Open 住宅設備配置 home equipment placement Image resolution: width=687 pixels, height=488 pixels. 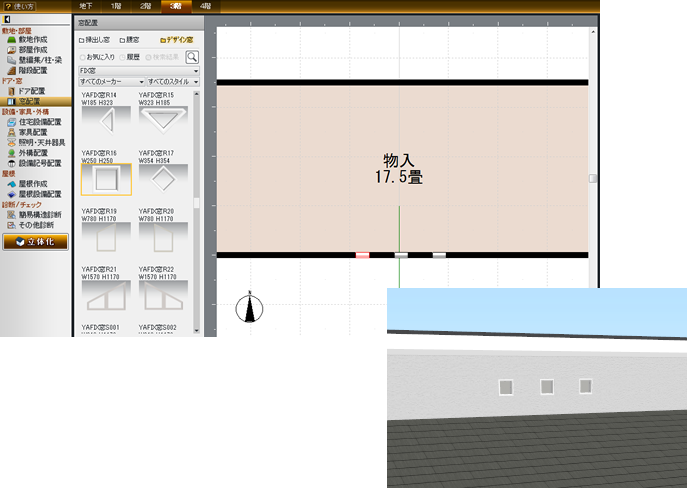[35, 122]
